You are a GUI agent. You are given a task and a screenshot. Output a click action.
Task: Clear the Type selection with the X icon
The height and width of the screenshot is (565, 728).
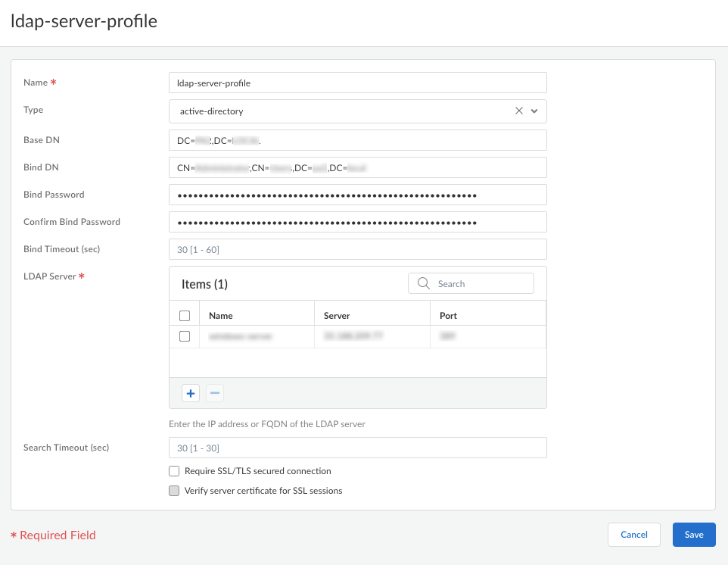(x=519, y=111)
